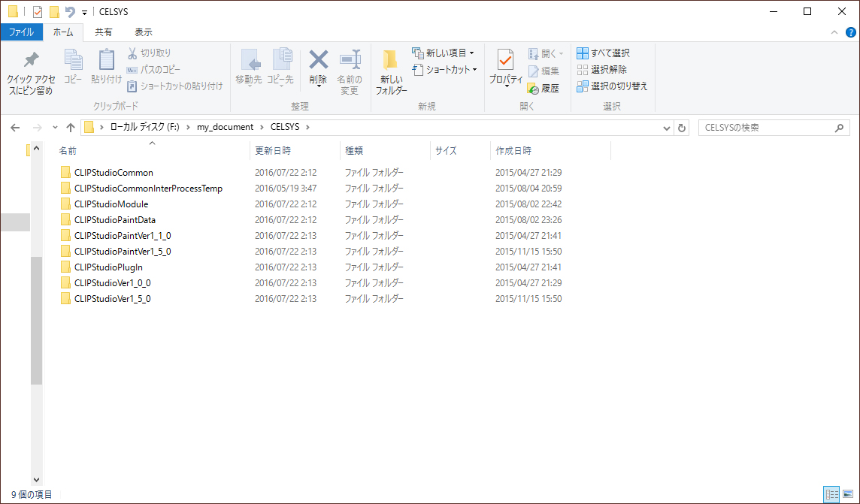
Task: Click ショートカットの貼り付け (Paste shortcut)
Action: pyautogui.click(x=175, y=86)
